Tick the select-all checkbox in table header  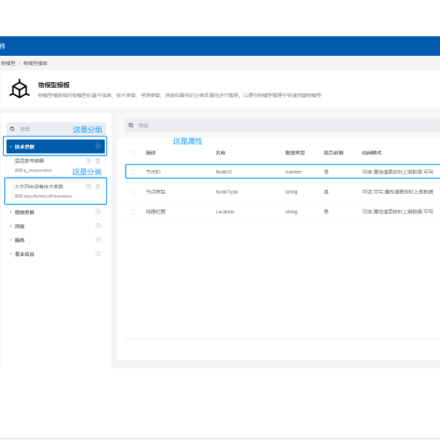[x=133, y=153]
